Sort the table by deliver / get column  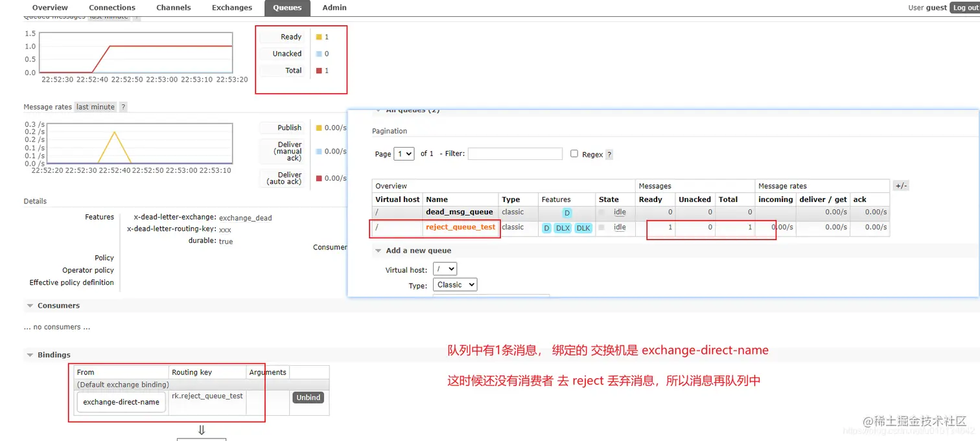823,199
